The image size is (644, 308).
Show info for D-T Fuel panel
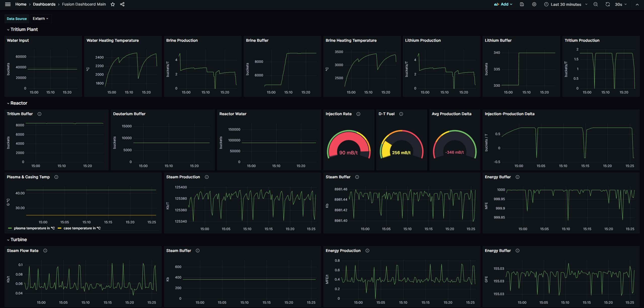point(401,114)
